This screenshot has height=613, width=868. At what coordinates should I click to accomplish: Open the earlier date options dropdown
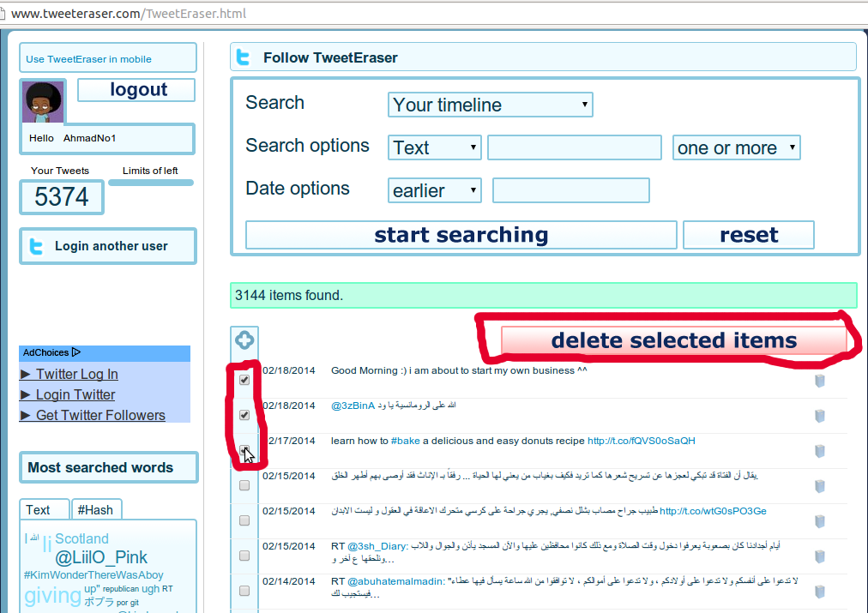point(434,190)
